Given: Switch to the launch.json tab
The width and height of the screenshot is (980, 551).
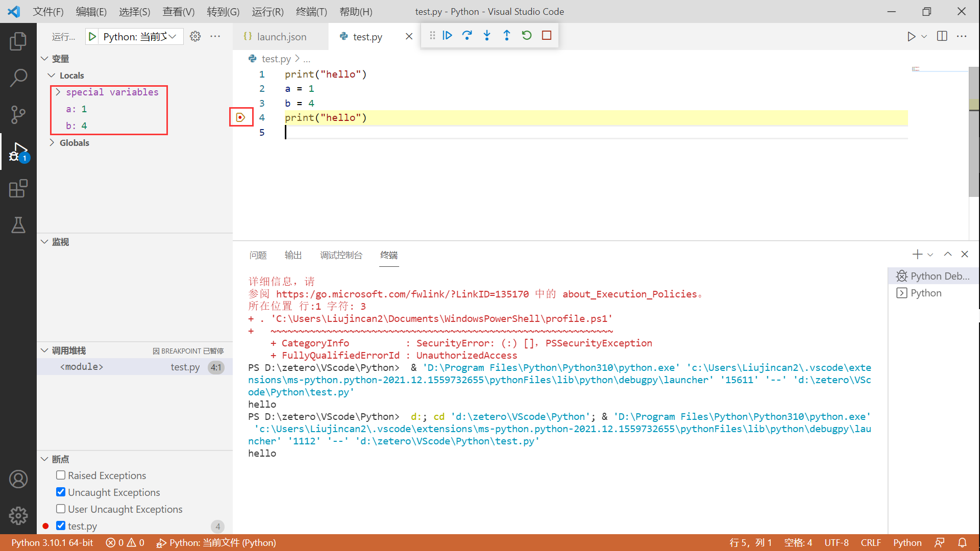Looking at the screenshot, I should pyautogui.click(x=281, y=37).
